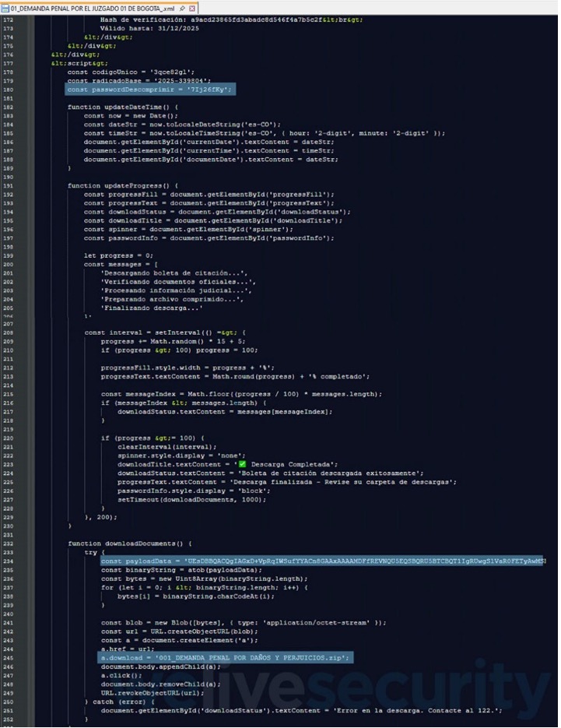561x728 pixels.
Task: Click the 'const messages = [' line
Action: click(x=121, y=265)
